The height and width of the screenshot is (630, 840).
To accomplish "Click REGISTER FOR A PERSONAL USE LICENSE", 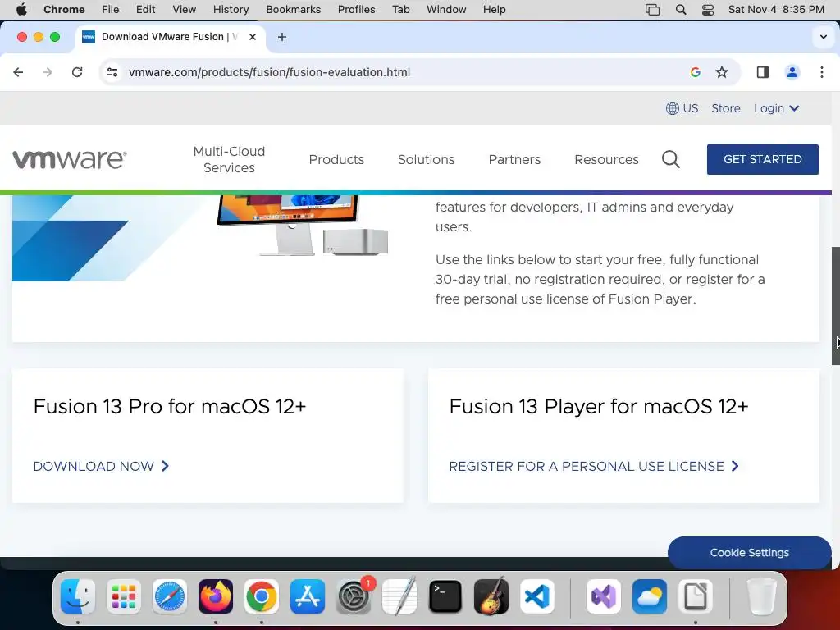I will (594, 466).
